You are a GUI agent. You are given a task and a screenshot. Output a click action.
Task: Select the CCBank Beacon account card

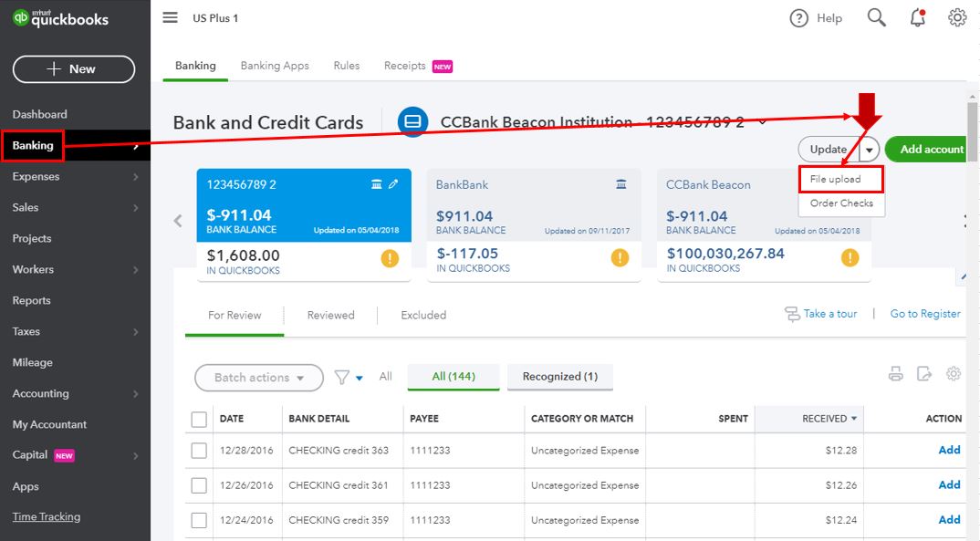tap(764, 225)
